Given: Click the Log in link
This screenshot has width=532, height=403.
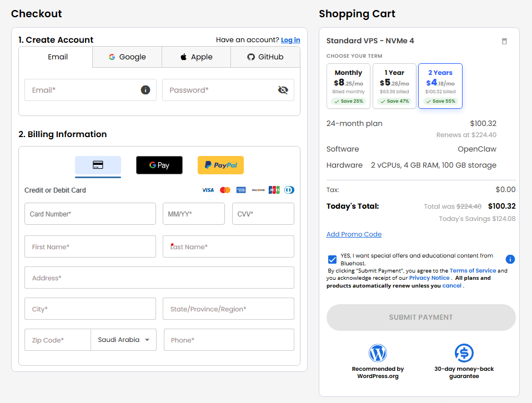Looking at the screenshot, I should [290, 40].
